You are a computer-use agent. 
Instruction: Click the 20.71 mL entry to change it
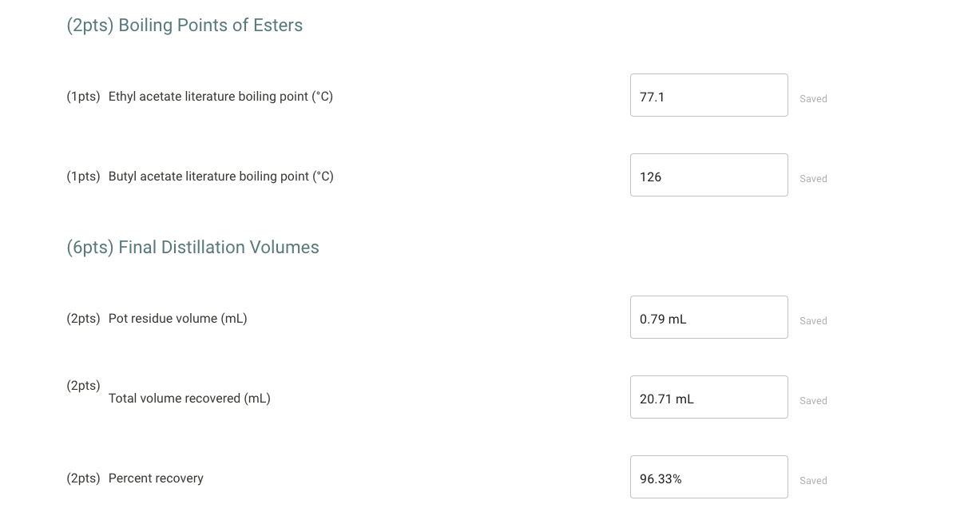(666, 399)
